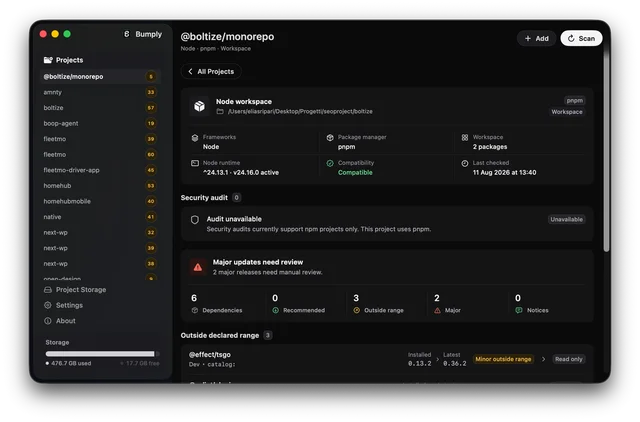Click the badge 33 next to amnty
The image size is (640, 422).
pyautogui.click(x=151, y=92)
